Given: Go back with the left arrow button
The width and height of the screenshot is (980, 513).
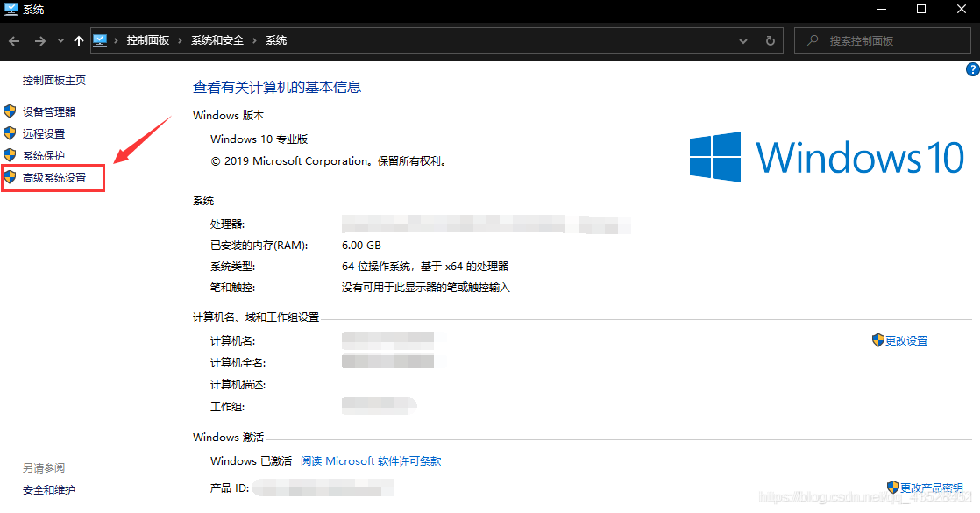Looking at the screenshot, I should coord(14,40).
